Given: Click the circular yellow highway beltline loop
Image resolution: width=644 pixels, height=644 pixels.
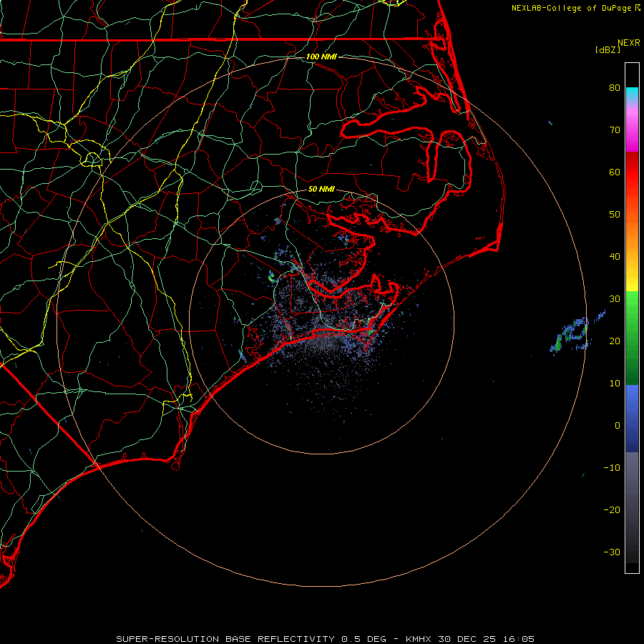Looking at the screenshot, I should [92, 159].
